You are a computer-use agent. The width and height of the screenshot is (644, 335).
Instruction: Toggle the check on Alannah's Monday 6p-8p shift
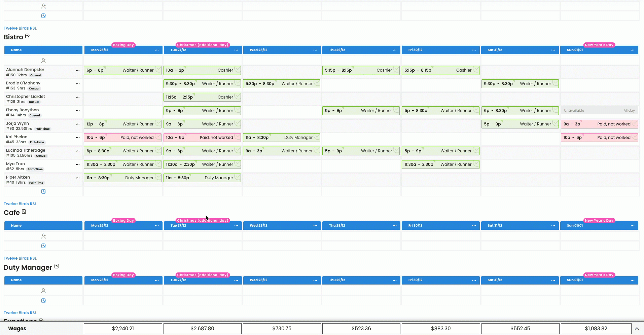(x=158, y=70)
